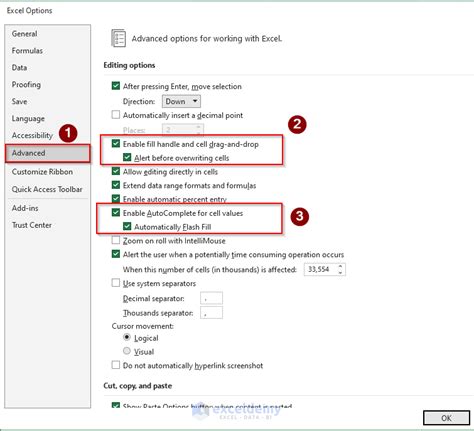Toggle 'Automatically Flash Fill' checkbox
This screenshot has width=474, height=431.
[x=127, y=227]
